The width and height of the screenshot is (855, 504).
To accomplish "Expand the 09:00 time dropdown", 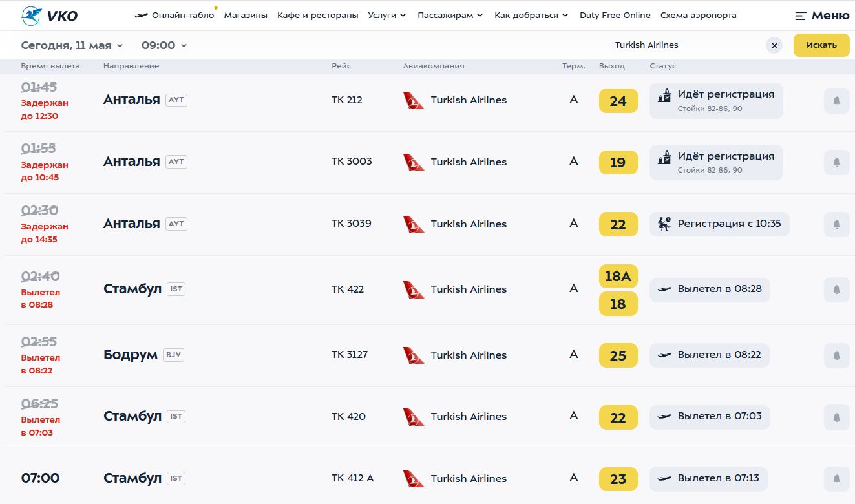I will [164, 45].
